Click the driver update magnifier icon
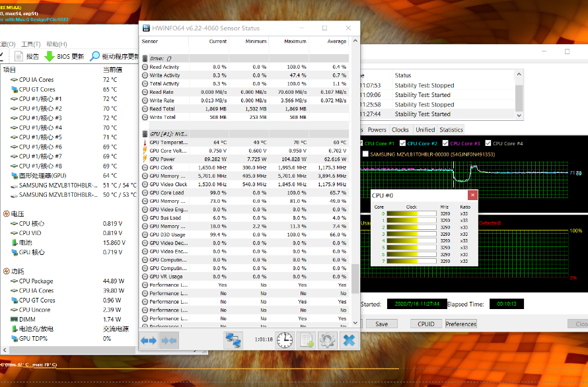The height and width of the screenshot is (387, 588). 95,56
